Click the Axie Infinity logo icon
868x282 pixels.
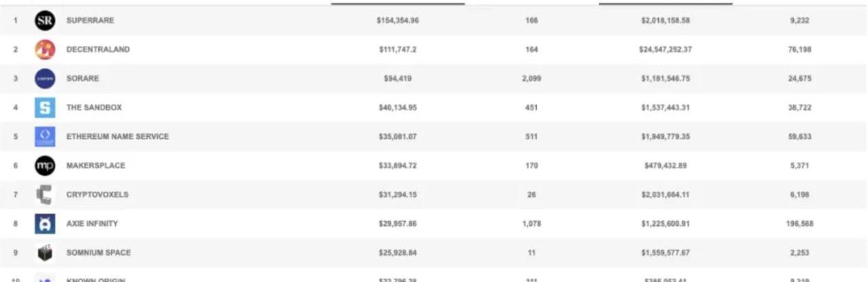coord(45,224)
